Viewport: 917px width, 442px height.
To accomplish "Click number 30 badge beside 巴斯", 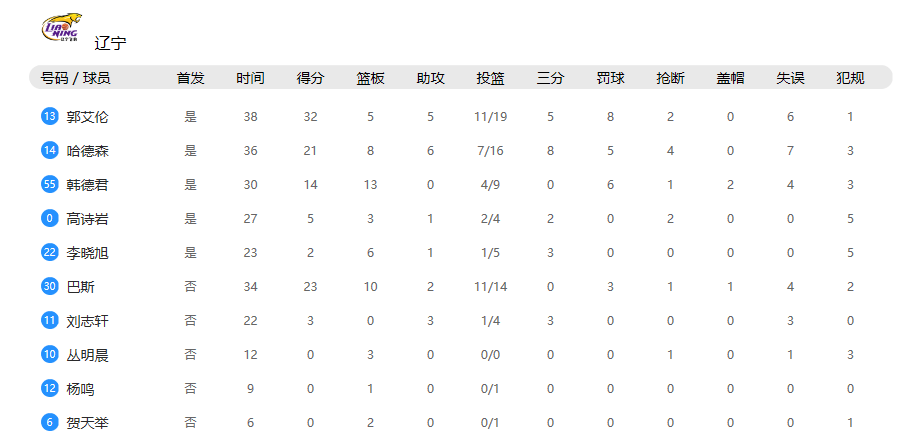I will point(50,286).
